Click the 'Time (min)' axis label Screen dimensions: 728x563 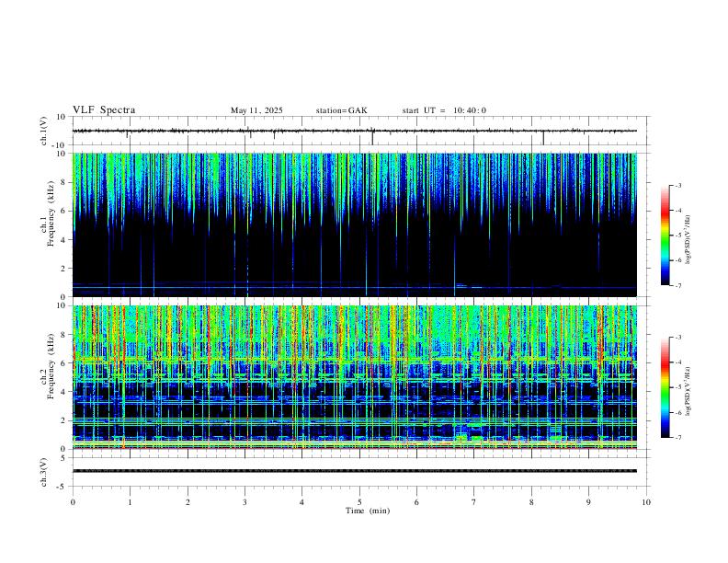(x=368, y=511)
